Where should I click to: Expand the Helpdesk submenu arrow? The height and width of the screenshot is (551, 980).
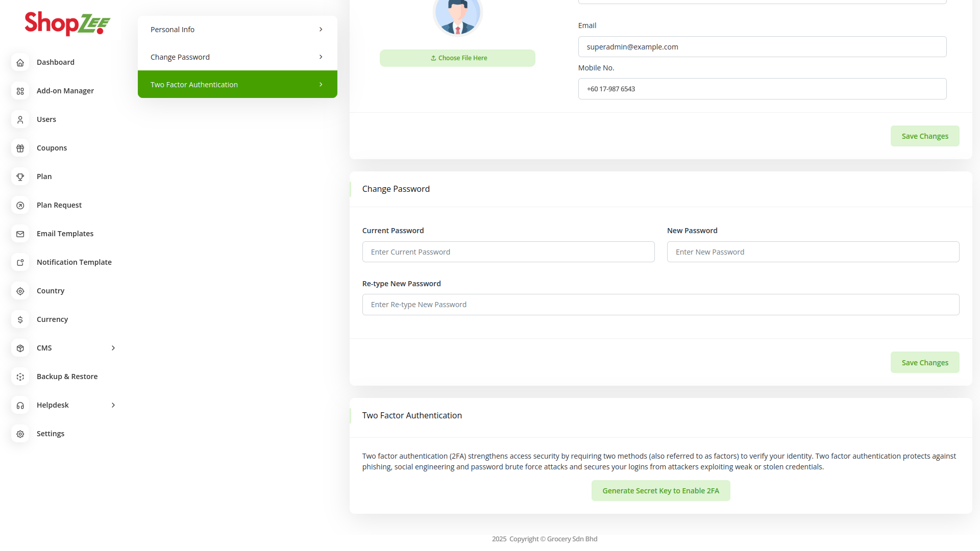pos(113,405)
